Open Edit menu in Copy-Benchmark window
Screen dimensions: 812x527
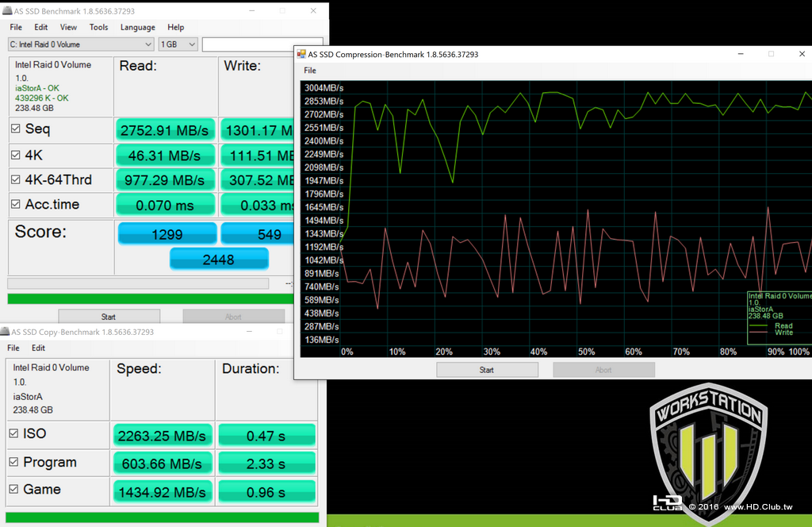pyautogui.click(x=38, y=348)
